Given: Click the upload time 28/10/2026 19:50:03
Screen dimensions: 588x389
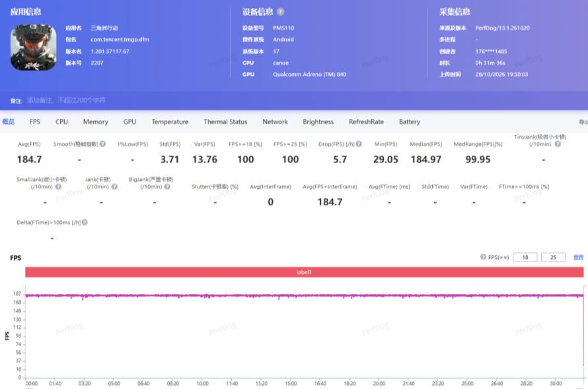Looking at the screenshot, I should [x=501, y=74].
